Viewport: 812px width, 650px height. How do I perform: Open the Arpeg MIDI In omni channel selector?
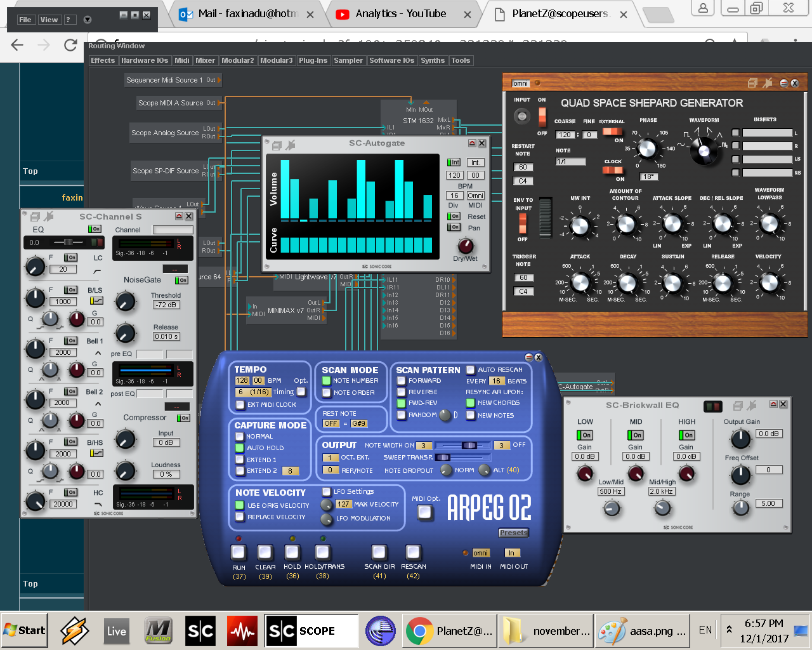480,553
